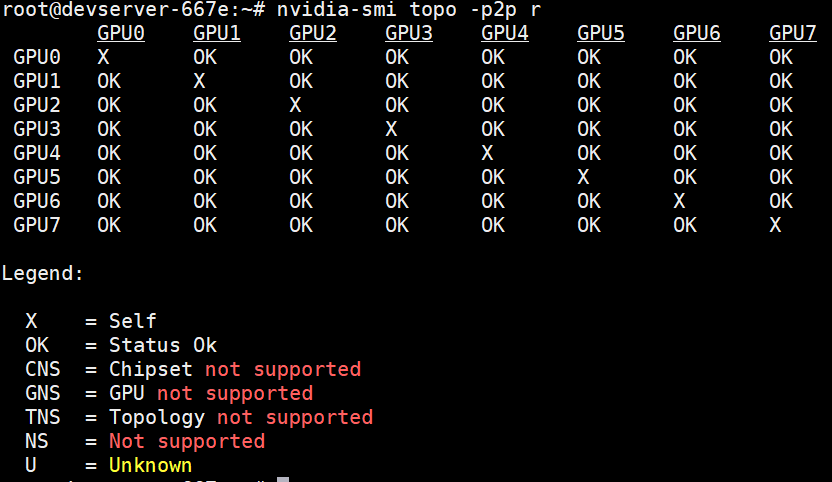Click the GPU0 column header
The width and height of the screenshot is (832, 482).
click(121, 34)
